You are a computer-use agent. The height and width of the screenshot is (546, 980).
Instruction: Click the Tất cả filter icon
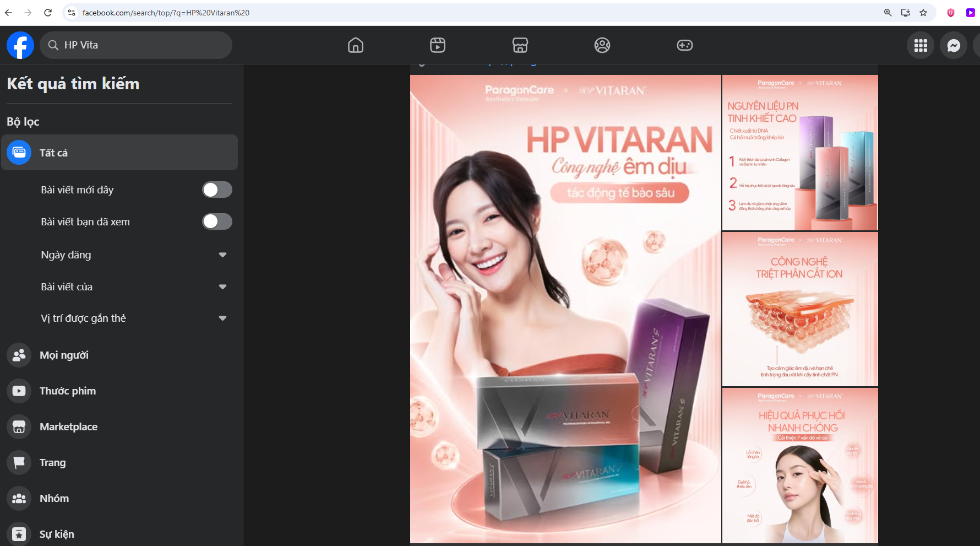coord(19,153)
